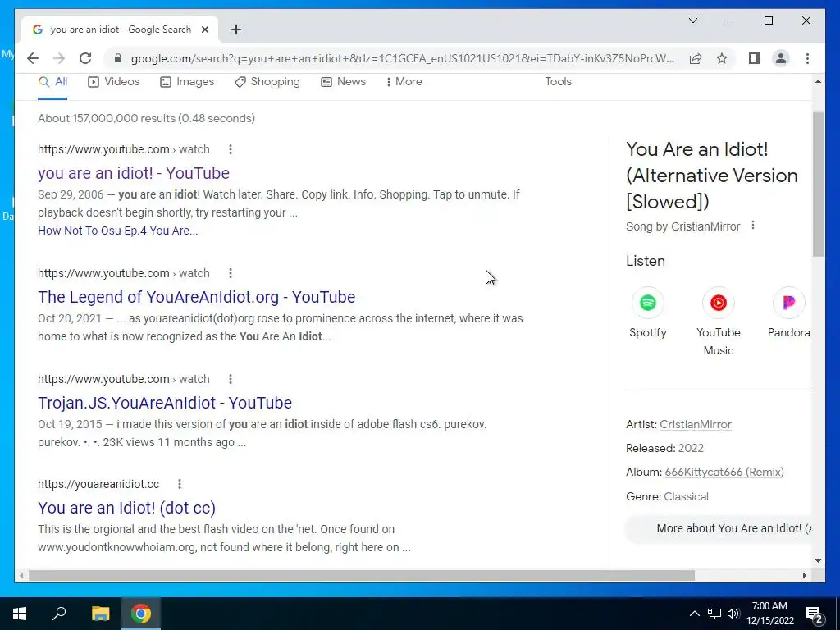The image size is (840, 630).
Task: Switch to the Shopping search tab
Action: click(x=267, y=82)
